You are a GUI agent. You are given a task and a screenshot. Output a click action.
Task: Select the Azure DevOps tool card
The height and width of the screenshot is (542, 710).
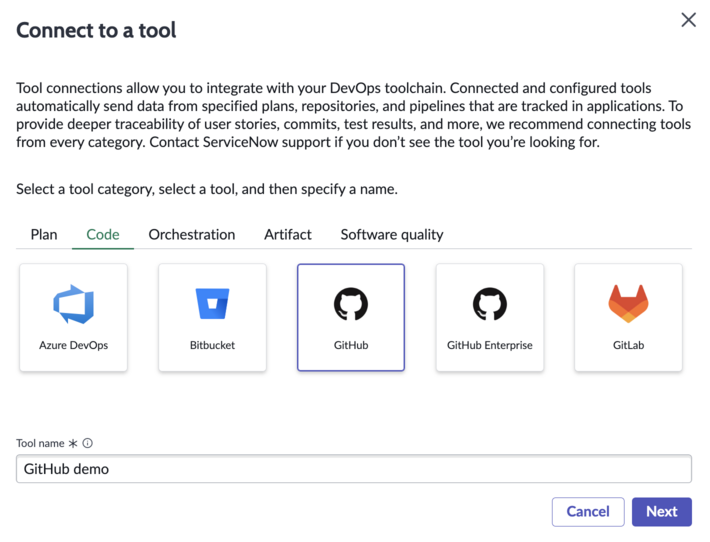click(x=73, y=317)
